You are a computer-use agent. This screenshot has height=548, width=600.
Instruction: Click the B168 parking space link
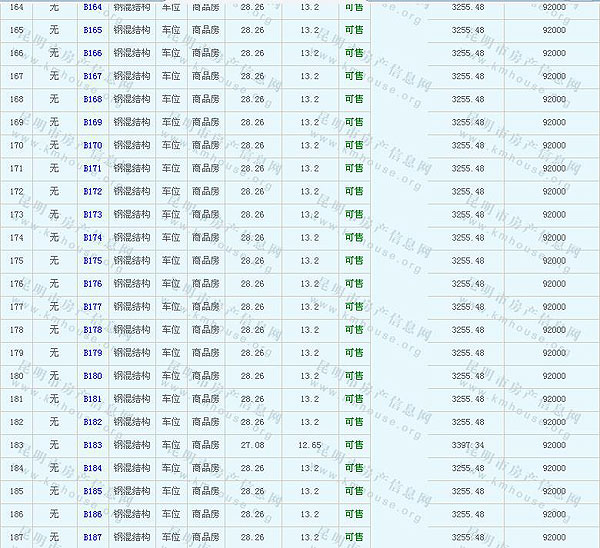click(x=92, y=99)
